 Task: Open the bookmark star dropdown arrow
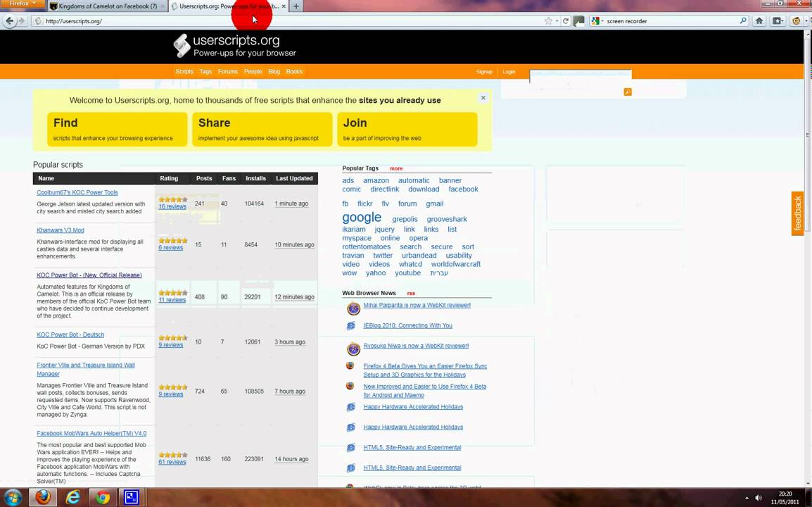point(557,20)
